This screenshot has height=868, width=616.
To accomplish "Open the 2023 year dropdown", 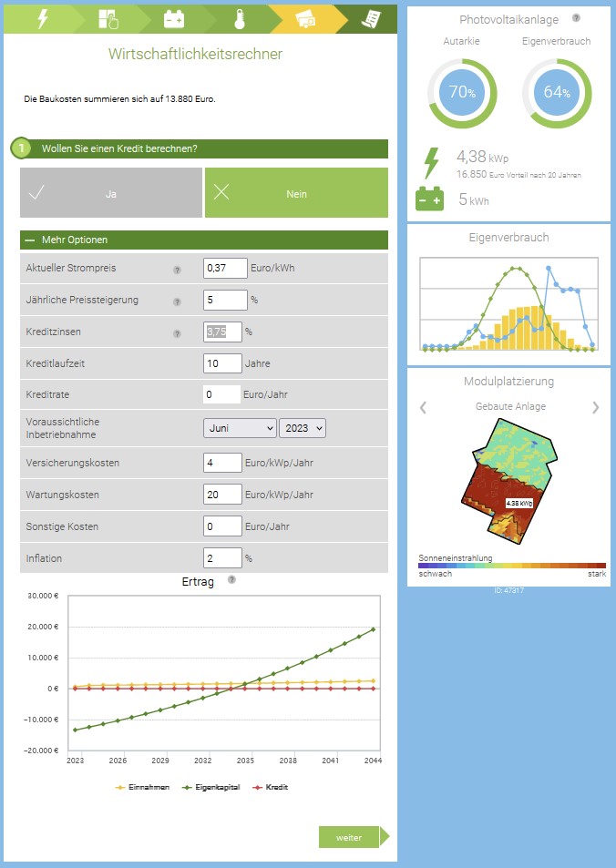I will (302, 428).
